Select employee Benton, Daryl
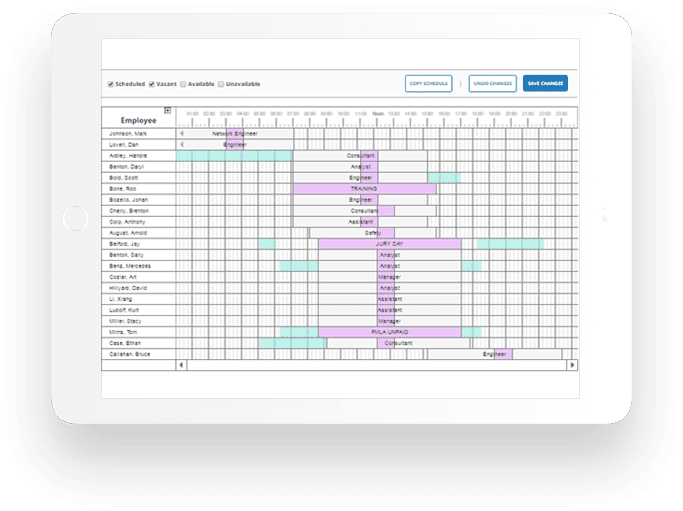The height and width of the screenshot is (511, 683). click(x=126, y=167)
